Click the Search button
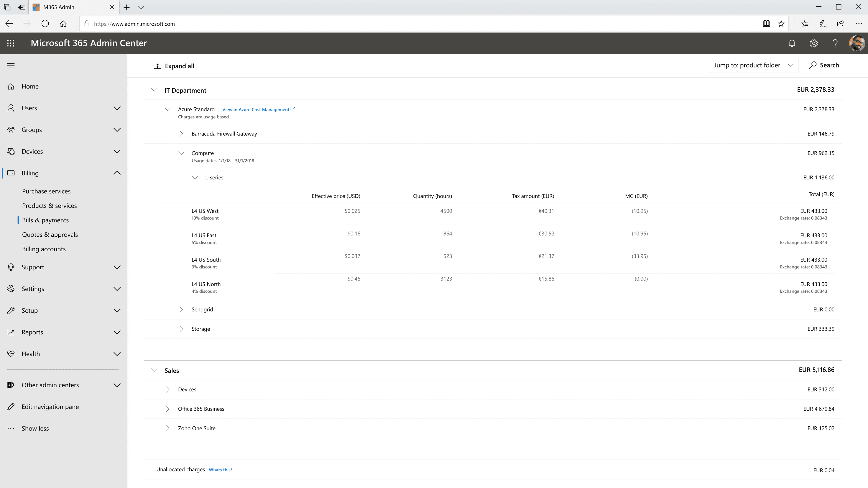 click(824, 65)
